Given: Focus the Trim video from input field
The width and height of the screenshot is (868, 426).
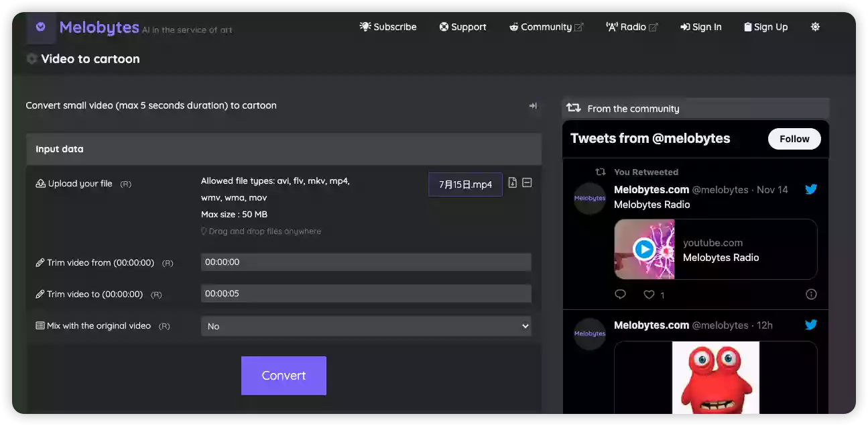Looking at the screenshot, I should click(x=366, y=262).
